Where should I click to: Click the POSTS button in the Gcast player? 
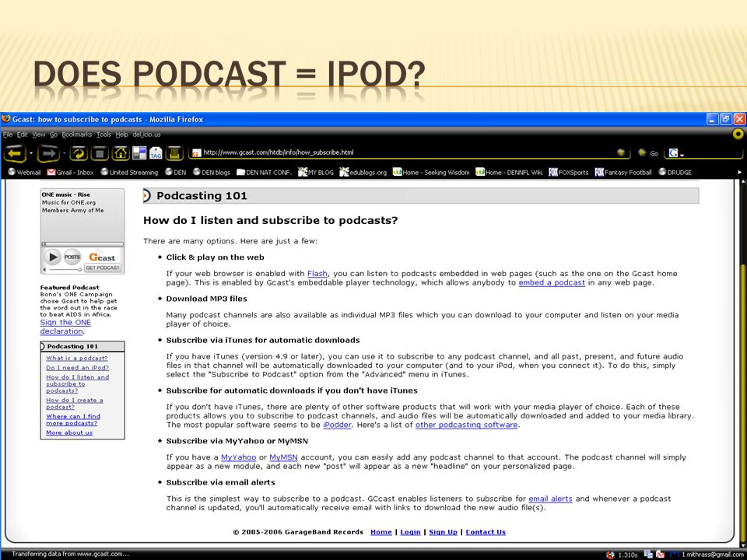coord(72,257)
